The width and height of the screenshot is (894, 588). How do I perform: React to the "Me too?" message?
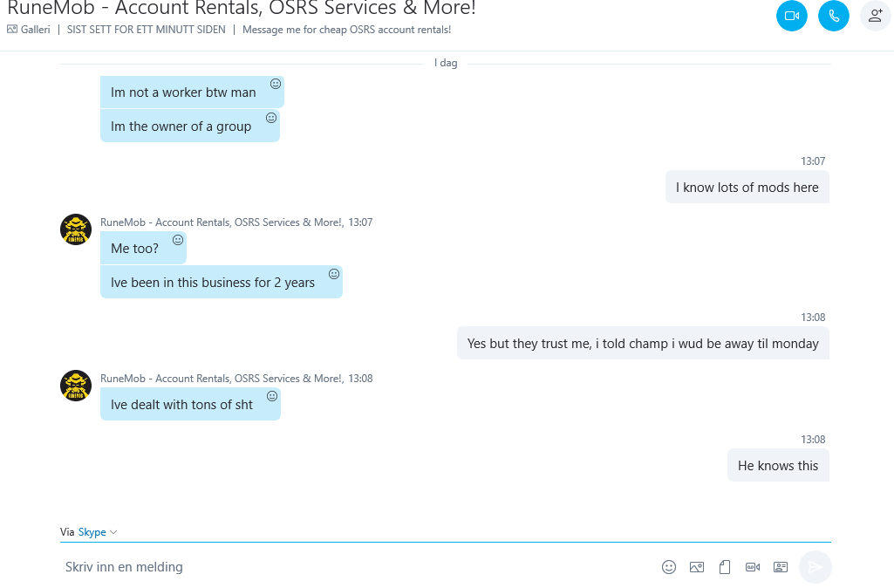178,240
